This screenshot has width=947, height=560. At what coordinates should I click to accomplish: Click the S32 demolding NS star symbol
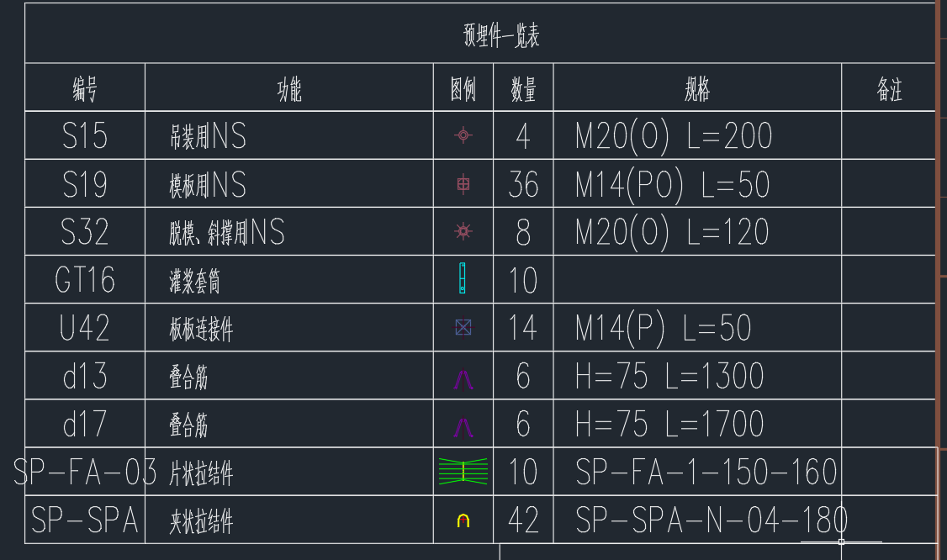pos(463,231)
